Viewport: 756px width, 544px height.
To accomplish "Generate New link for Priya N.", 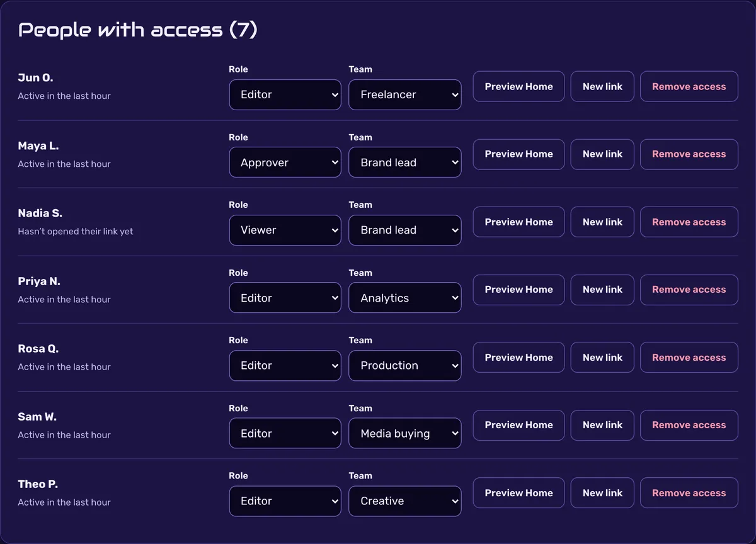I will 602,290.
